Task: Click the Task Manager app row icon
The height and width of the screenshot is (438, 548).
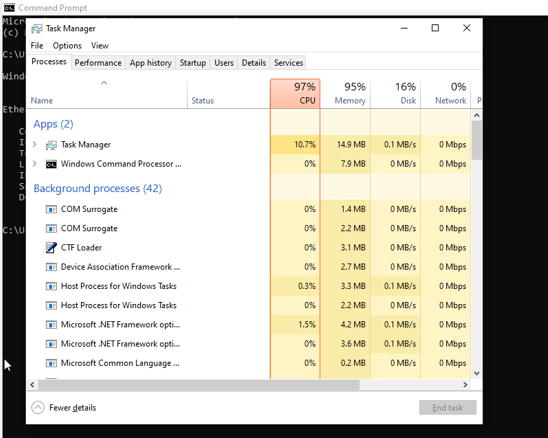Action: [51, 145]
